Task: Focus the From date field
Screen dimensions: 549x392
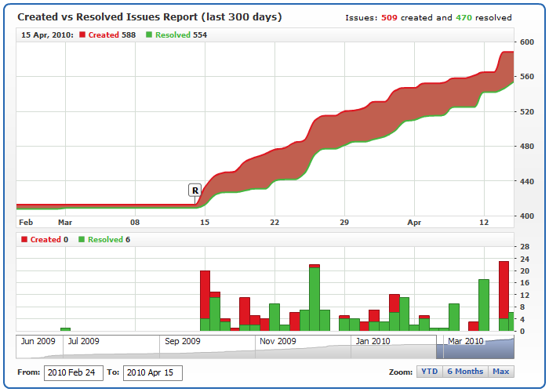Action: coord(73,372)
